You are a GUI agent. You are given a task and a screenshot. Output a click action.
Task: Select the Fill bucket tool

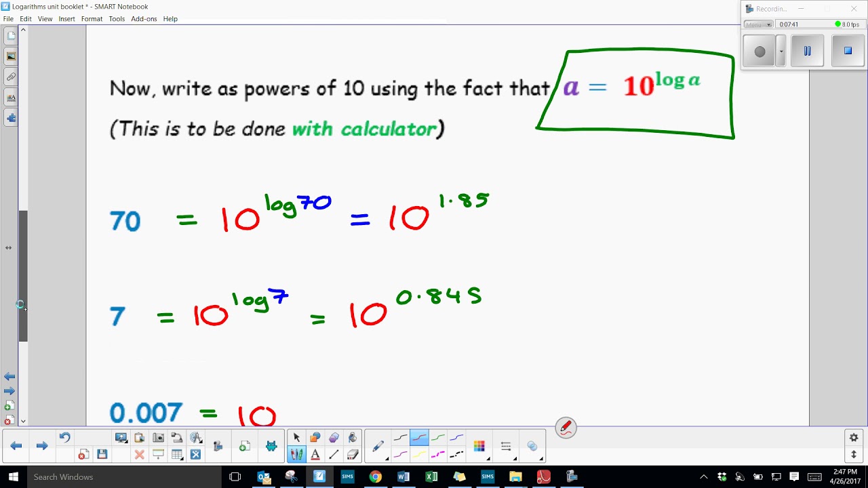click(x=353, y=437)
